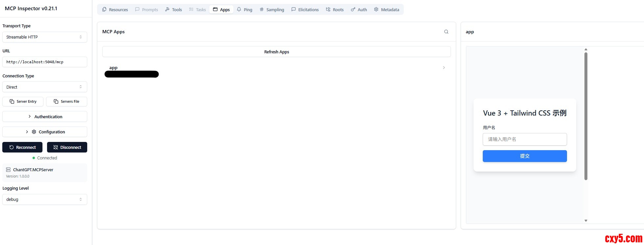This screenshot has height=245, width=644.
Task: Click the copy icon on Server Entry
Action: 12,101
